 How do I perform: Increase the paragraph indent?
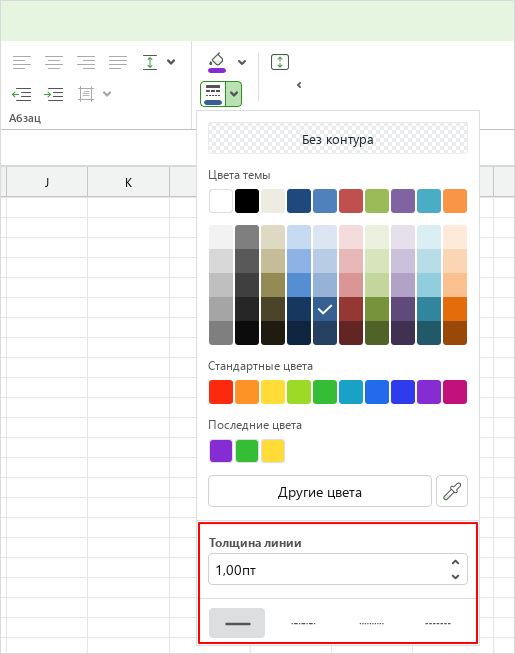pyautogui.click(x=54, y=94)
